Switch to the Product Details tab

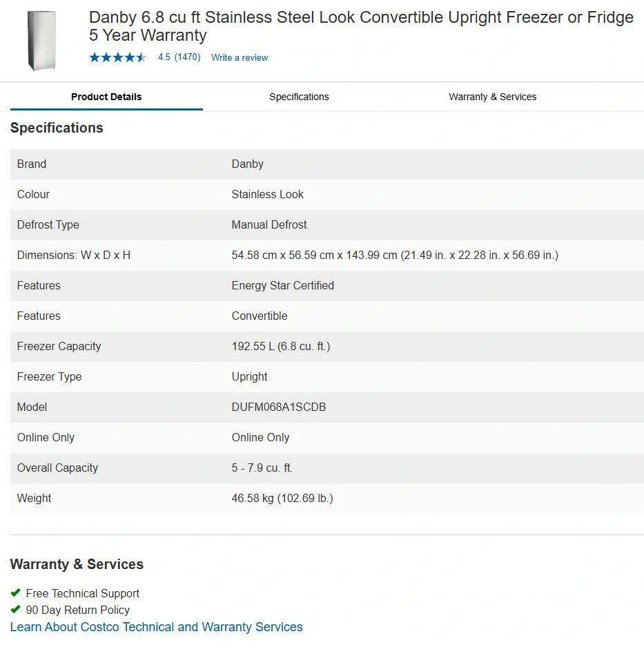pos(106,97)
